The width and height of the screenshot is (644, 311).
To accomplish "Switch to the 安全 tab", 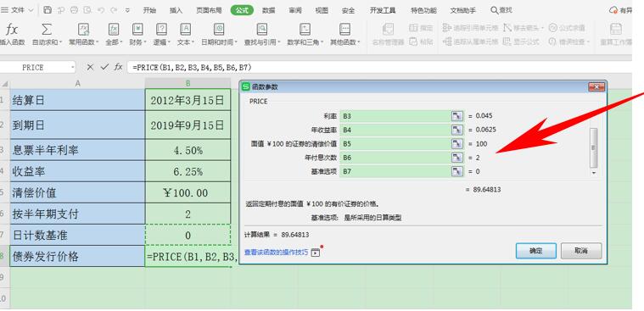I will [348, 11].
